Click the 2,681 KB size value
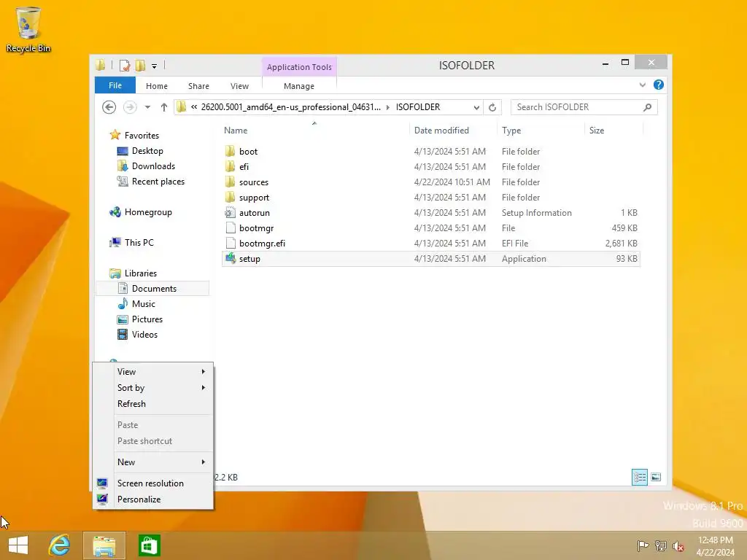The height and width of the screenshot is (560, 747). tap(622, 244)
